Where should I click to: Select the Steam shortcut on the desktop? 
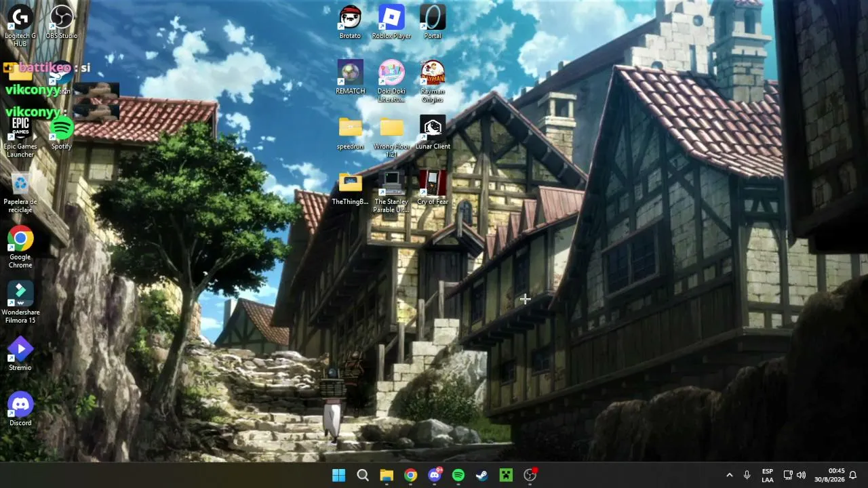click(61, 78)
